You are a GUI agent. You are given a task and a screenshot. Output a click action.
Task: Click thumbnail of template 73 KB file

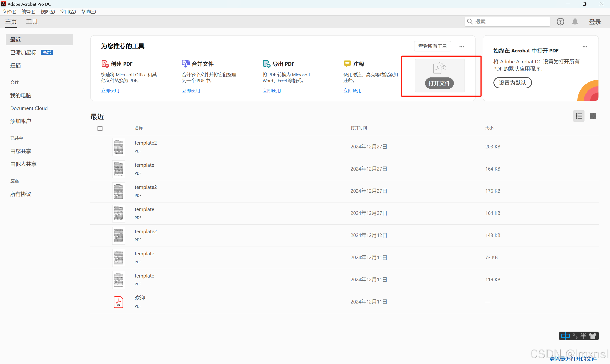(x=118, y=258)
